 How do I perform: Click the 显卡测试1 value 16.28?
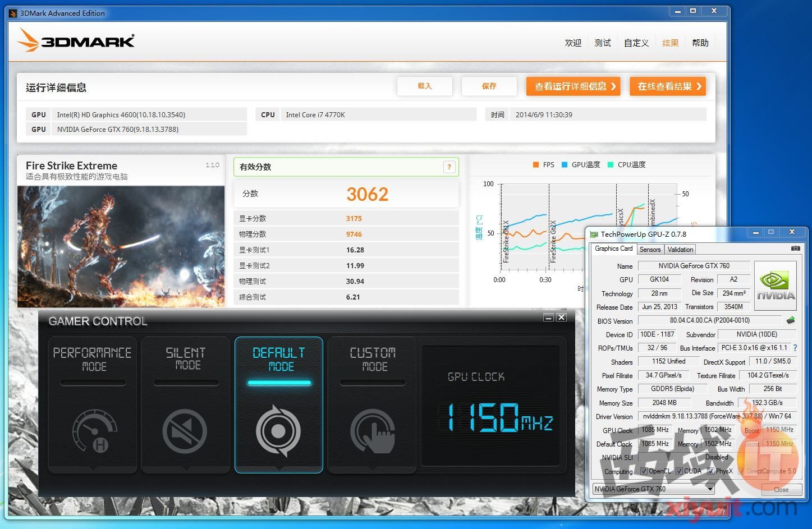click(x=355, y=250)
